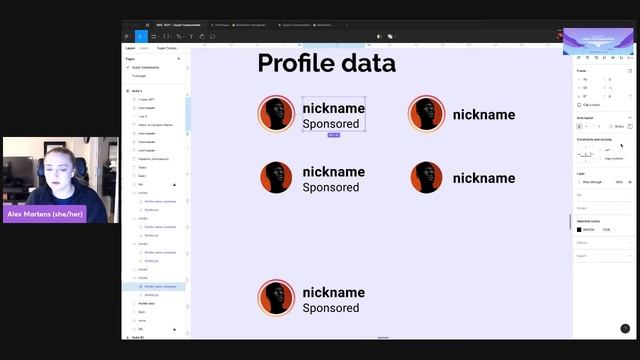Open the Assets tab
Image resolution: width=640 pixels, height=360 pixels.
pos(144,48)
